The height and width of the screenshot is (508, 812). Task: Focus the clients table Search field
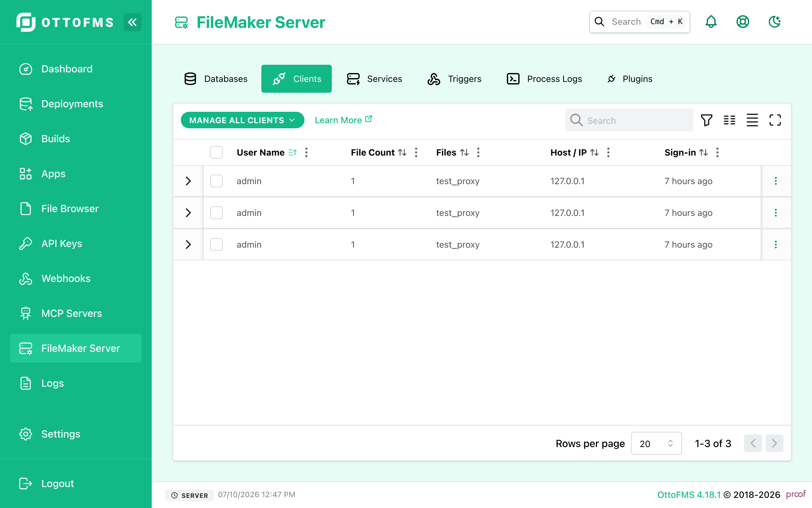pyautogui.click(x=629, y=120)
